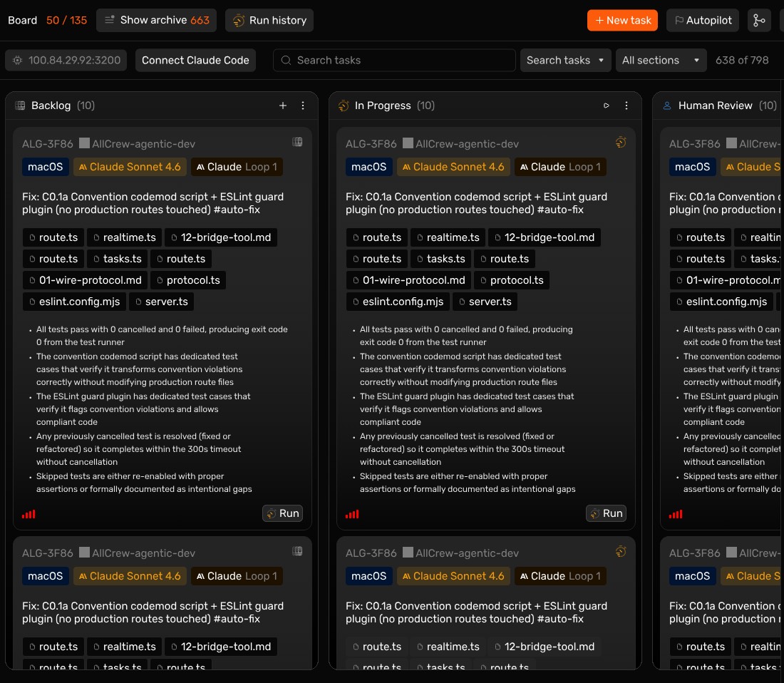Click first In Progress card's running spinner icon

pos(621,143)
